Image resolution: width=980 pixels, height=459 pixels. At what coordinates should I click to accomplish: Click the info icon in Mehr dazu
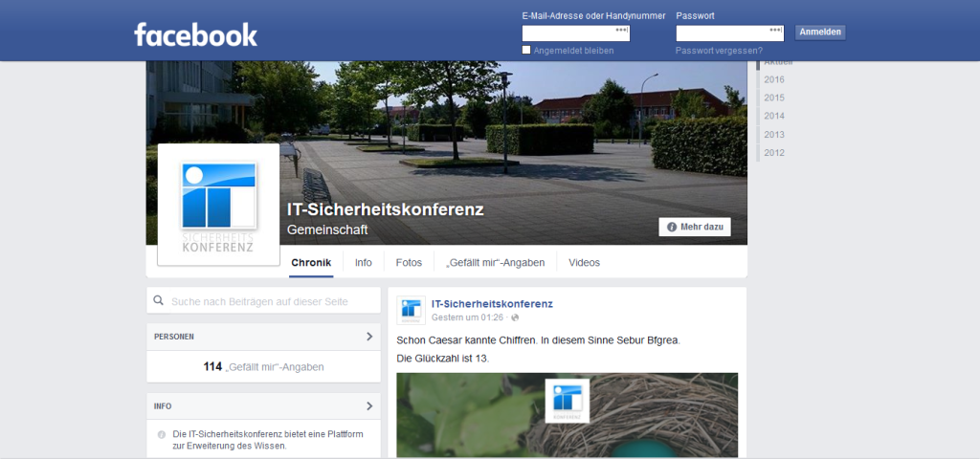672,227
